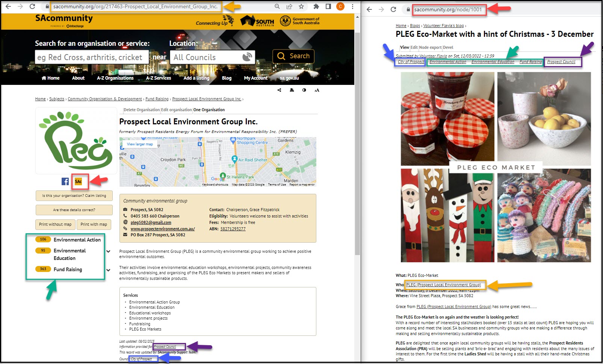Click the Search button
This screenshot has height=364, width=603.
click(x=293, y=56)
